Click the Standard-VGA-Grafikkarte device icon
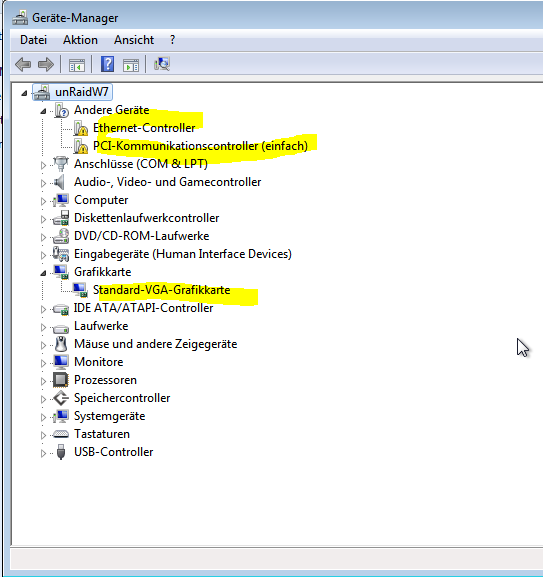The height and width of the screenshot is (577, 543). coord(80,290)
